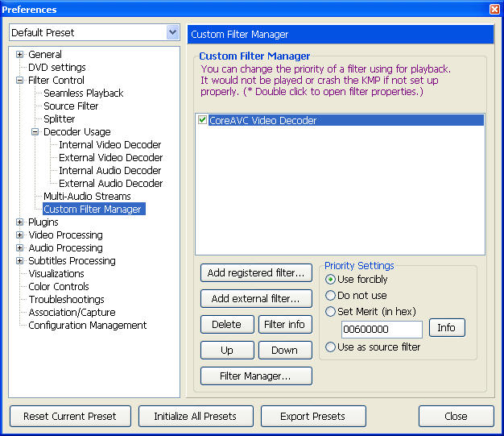Go to Color Controls settings
Viewport: 504px width, 436px height.
58,287
